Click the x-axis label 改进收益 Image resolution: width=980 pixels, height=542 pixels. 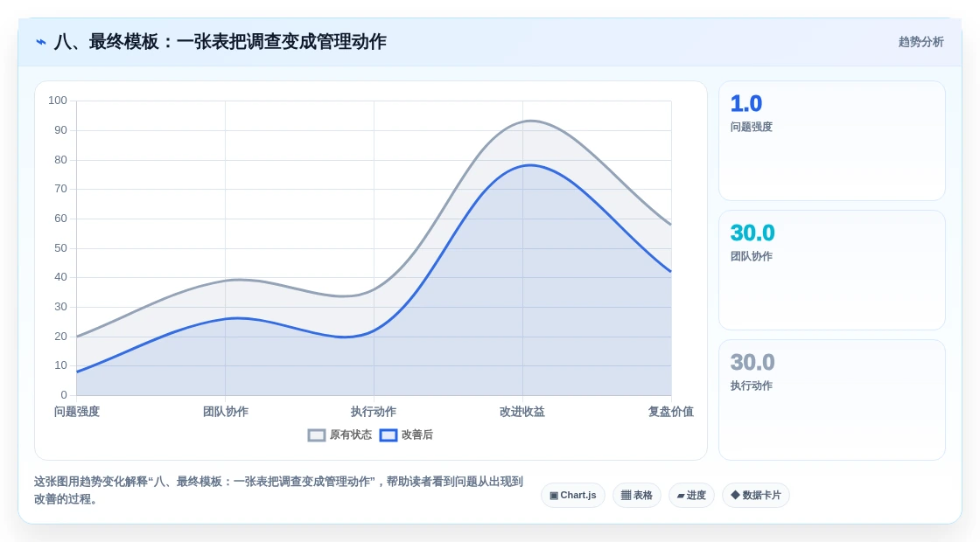click(522, 412)
